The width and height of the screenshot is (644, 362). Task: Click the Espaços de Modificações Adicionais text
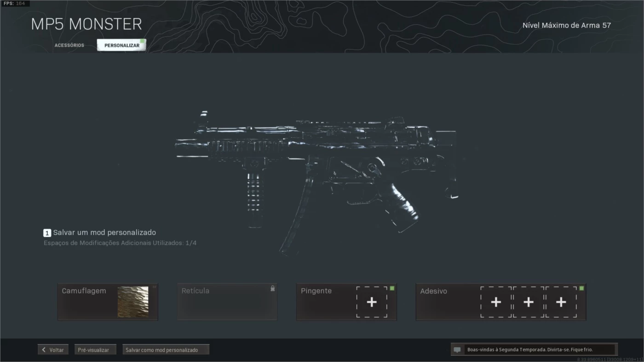click(x=120, y=243)
